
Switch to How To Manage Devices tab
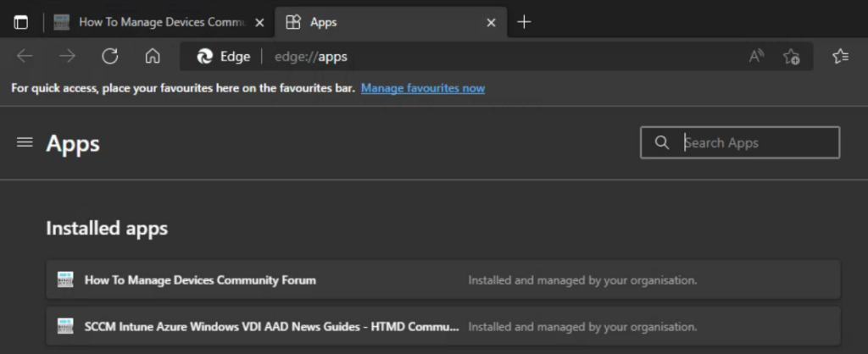tap(160, 22)
